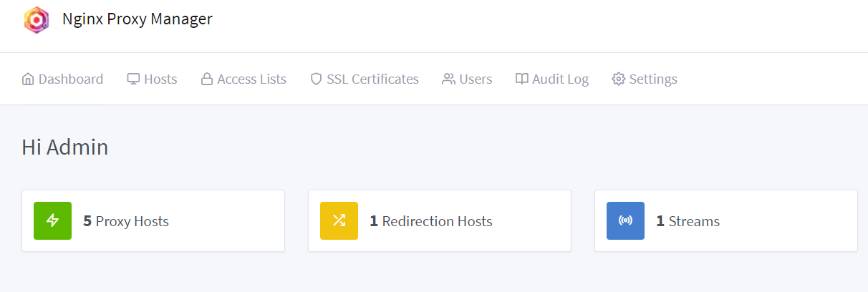Click the yellow shuffle Redirection Hosts icon
868x292 pixels.
coord(339,221)
